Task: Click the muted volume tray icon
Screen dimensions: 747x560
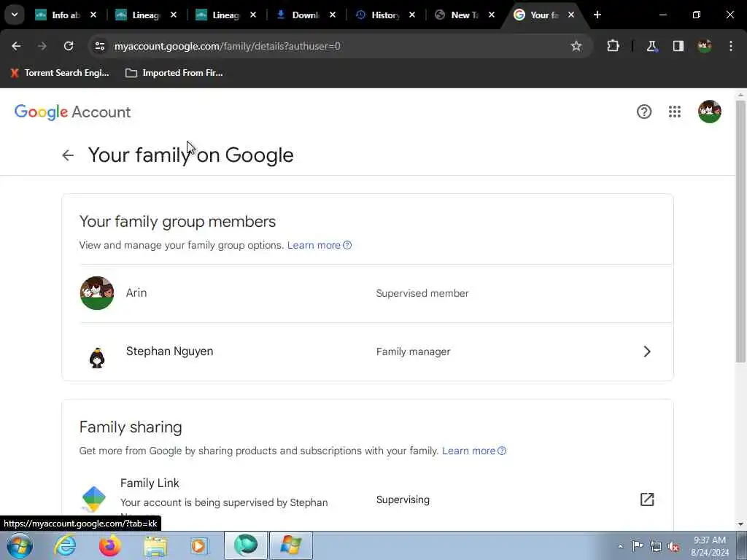Action: [x=673, y=546]
